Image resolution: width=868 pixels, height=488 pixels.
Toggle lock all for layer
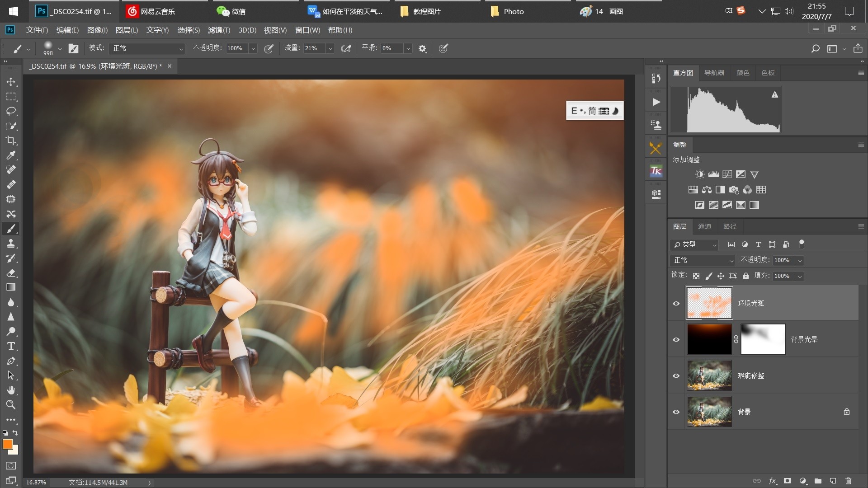click(746, 276)
